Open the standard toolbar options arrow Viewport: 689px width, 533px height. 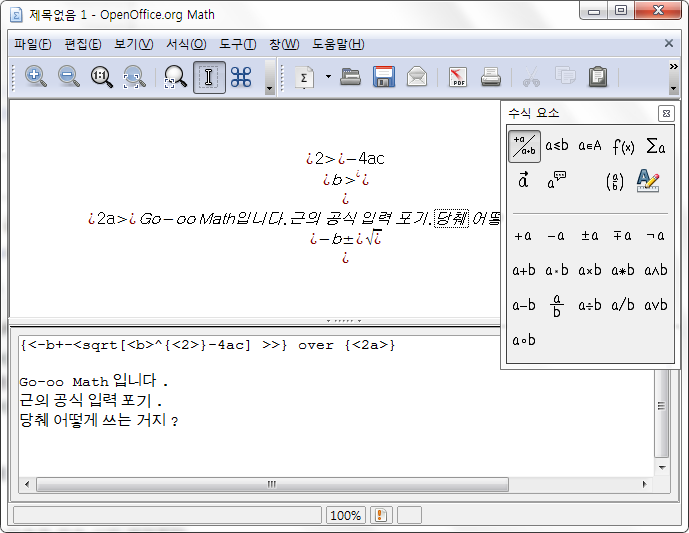pos(673,88)
